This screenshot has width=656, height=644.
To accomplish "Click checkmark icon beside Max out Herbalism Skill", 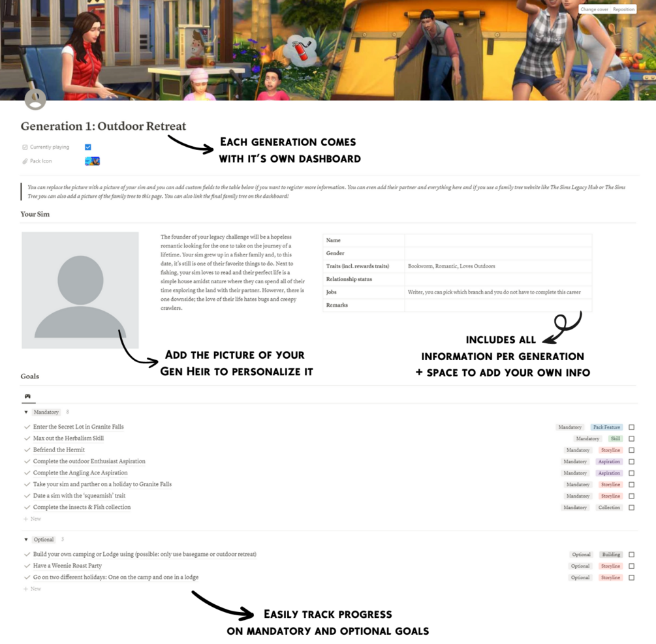I will point(27,438).
